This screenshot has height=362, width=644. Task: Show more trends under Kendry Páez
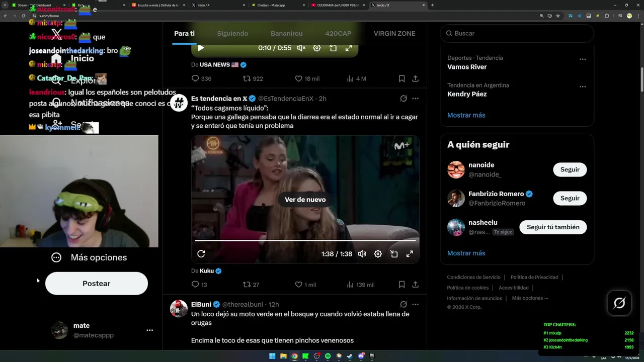466,115
